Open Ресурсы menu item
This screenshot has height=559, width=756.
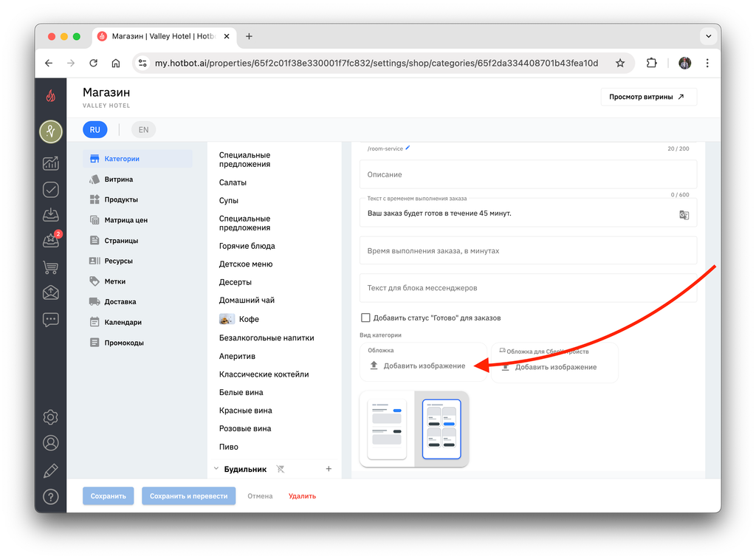pos(137,261)
